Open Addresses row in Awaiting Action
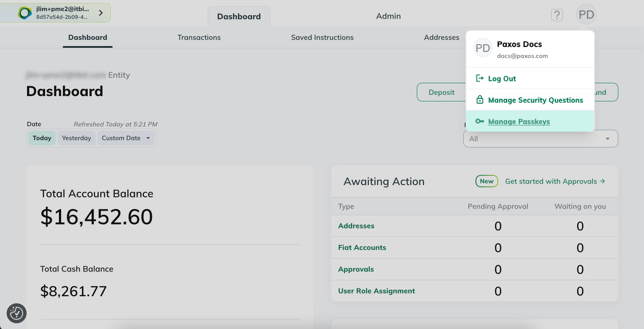 (x=356, y=226)
